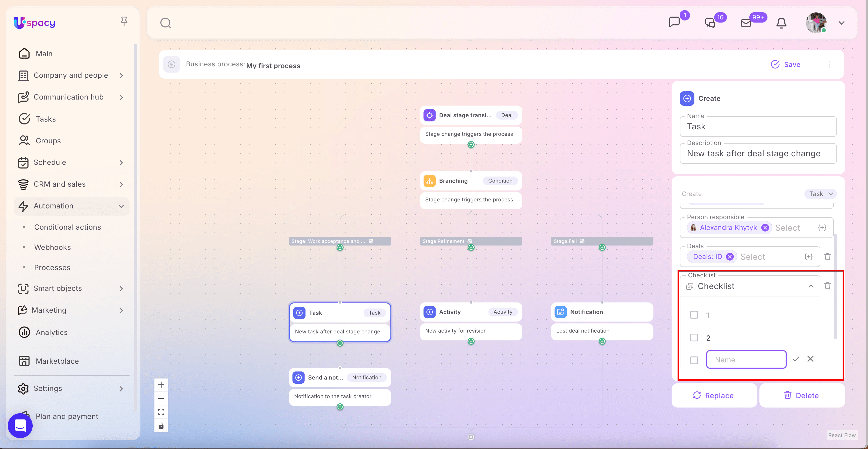Open the Task type dropdown
This screenshot has width=868, height=449.
[x=820, y=194]
